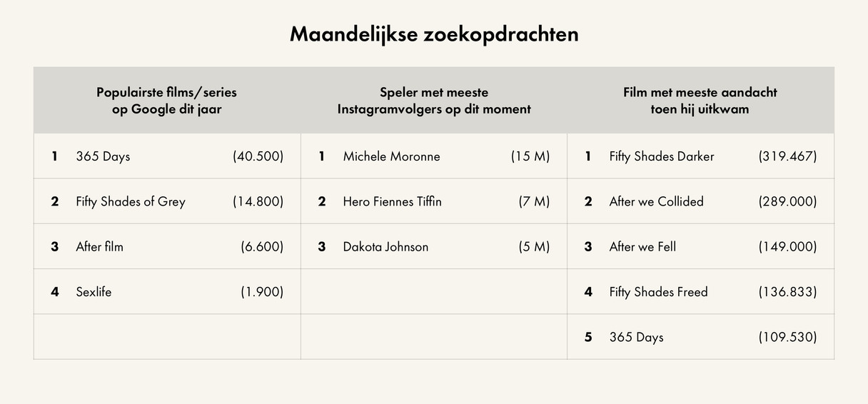Click the title 'Maandelijkse zoekopdrachten'
868x404 pixels.
point(433,34)
